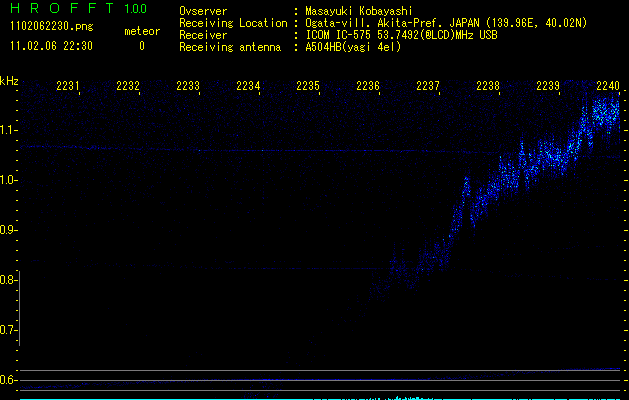Click the 2235 time marker

308,86
